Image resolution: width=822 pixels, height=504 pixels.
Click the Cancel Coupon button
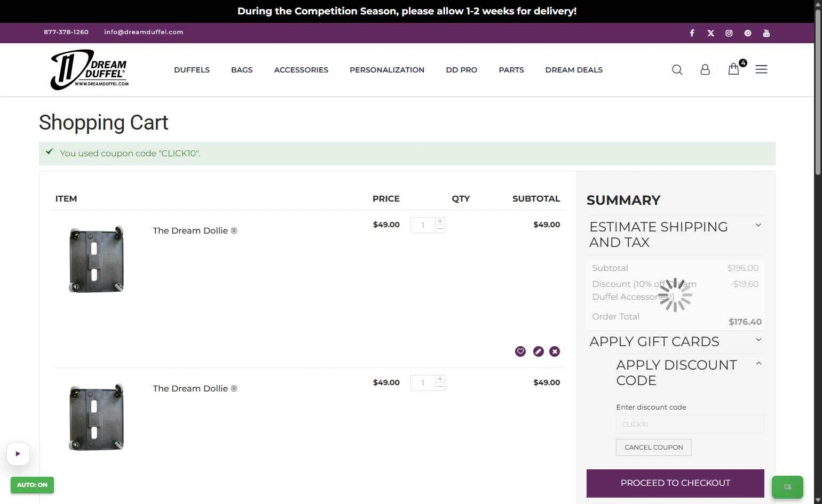654,447
